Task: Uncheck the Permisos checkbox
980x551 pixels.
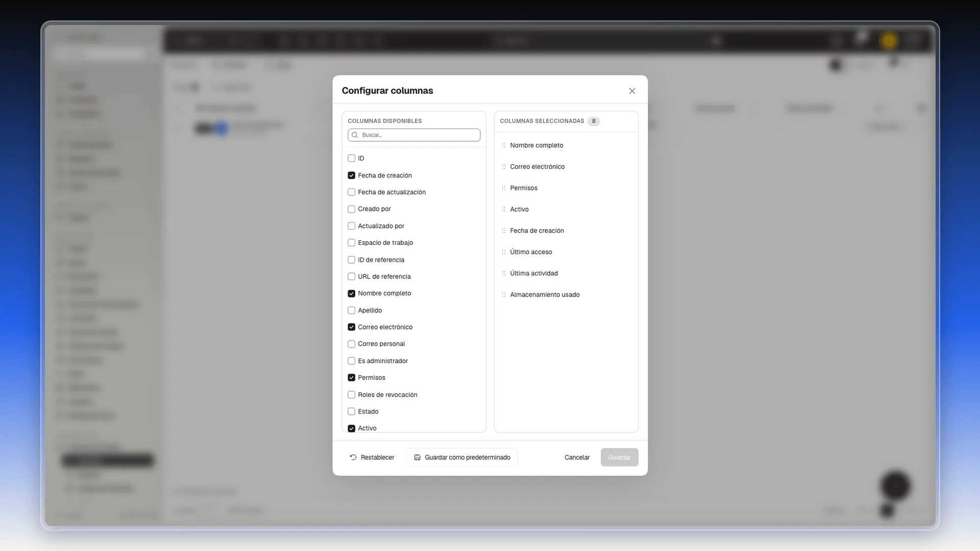Action: click(x=351, y=378)
